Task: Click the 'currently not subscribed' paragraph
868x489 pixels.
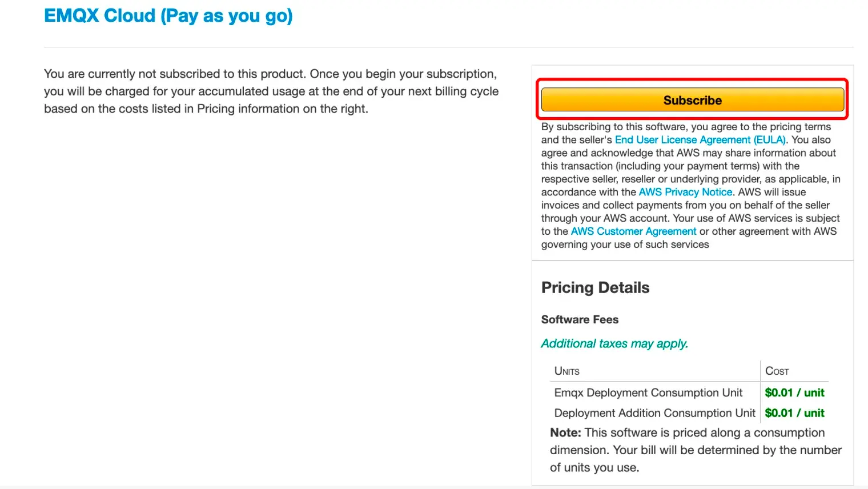Action: click(x=270, y=74)
